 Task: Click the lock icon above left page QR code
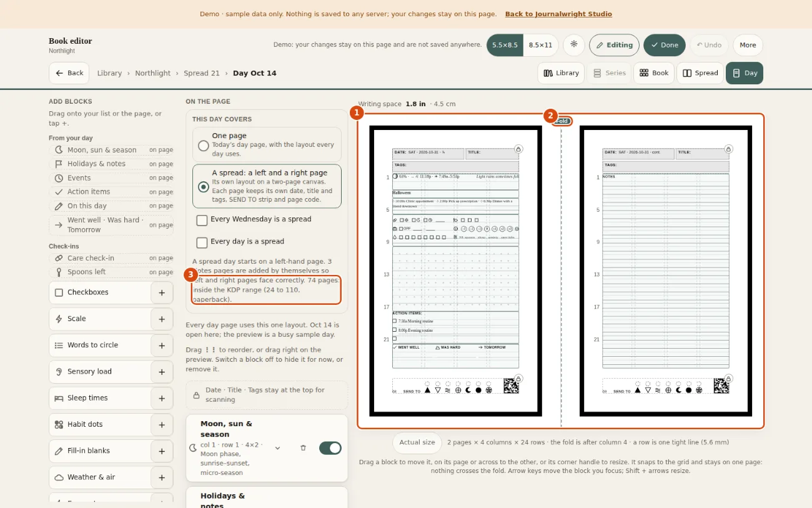tap(518, 378)
